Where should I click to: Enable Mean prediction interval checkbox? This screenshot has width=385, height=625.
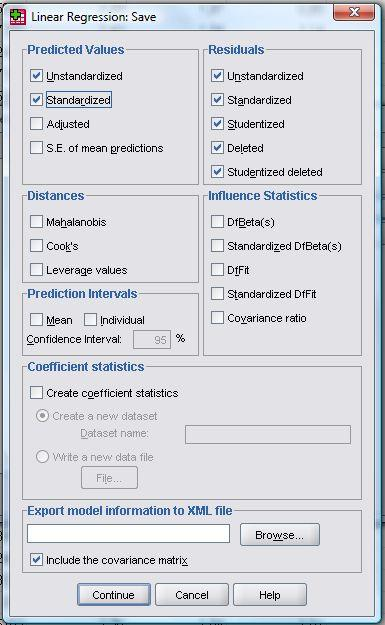[x=36, y=320]
